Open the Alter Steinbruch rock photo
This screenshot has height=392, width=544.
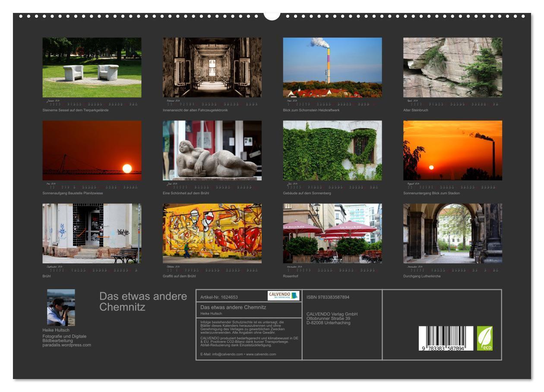click(453, 67)
